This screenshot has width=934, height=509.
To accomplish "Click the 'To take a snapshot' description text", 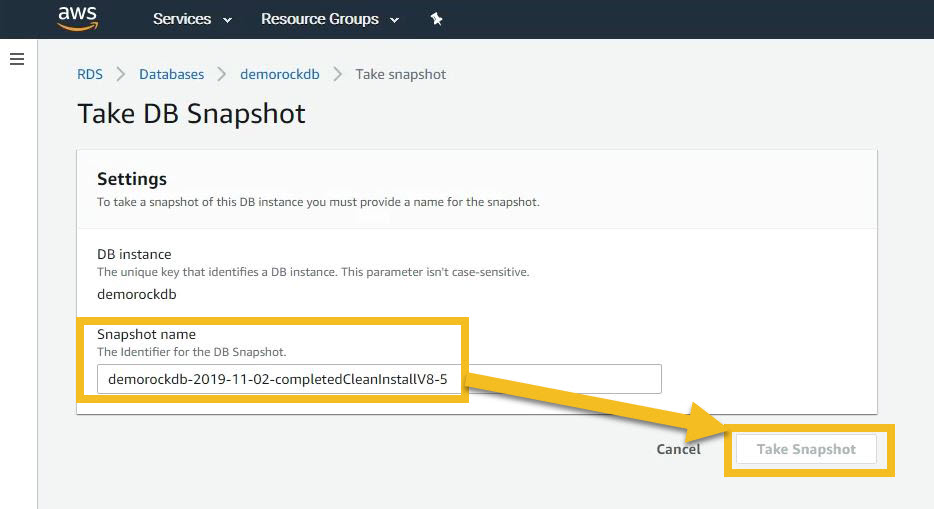I will [x=319, y=202].
